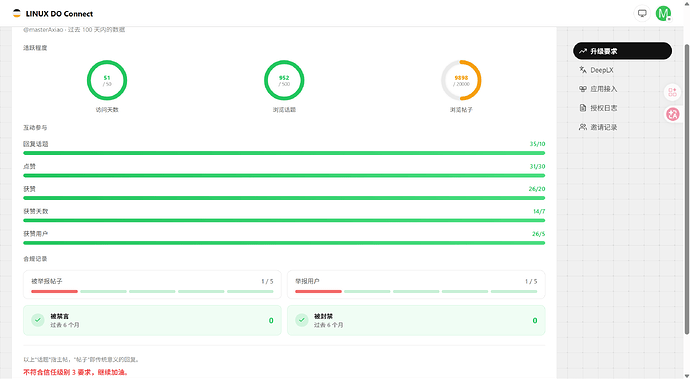
Task: Click the 活跃程度 section heading
Action: click(35, 48)
